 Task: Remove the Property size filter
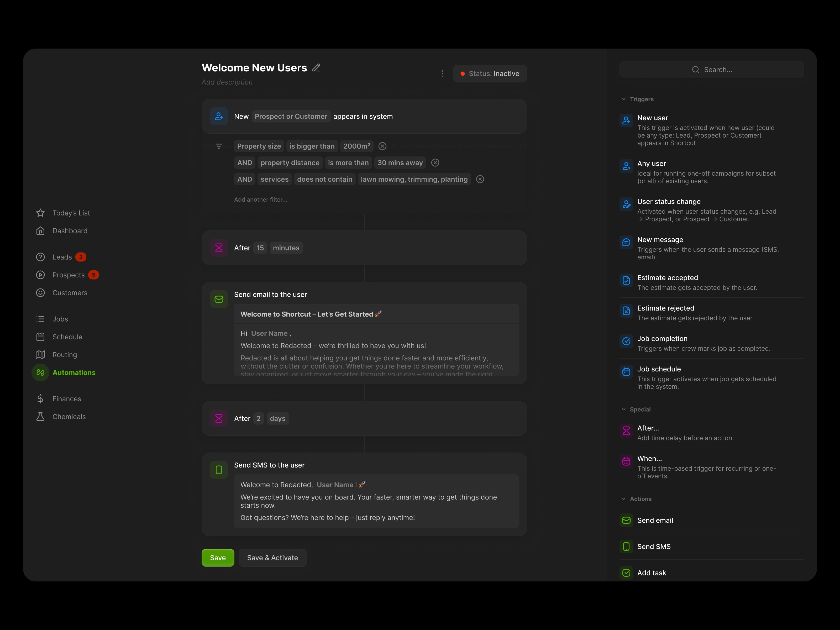(x=382, y=146)
